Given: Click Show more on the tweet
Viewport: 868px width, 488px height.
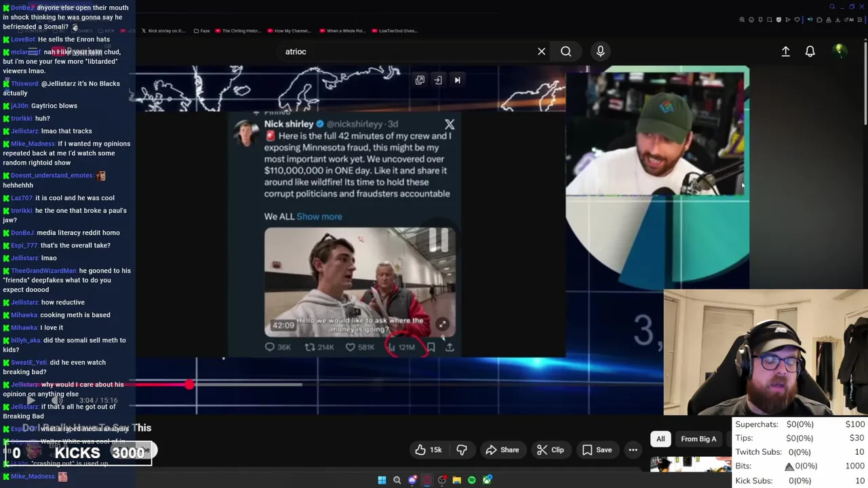Looking at the screenshot, I should (319, 216).
